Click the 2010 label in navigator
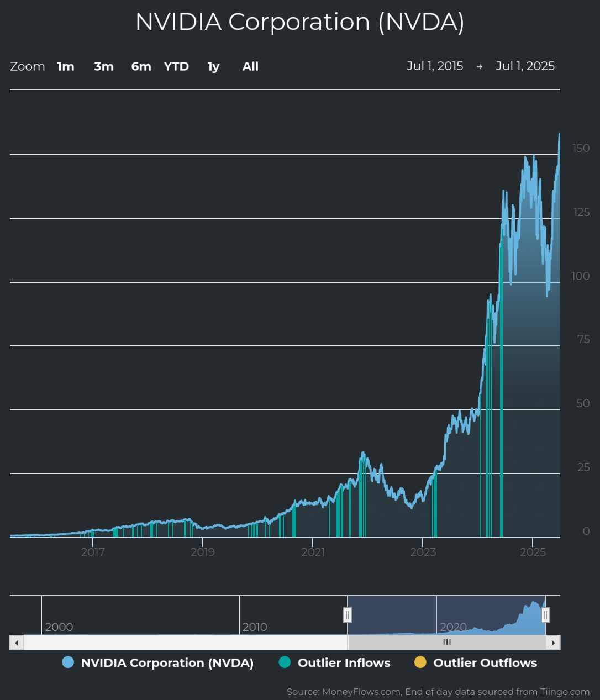This screenshot has height=700, width=600. (x=255, y=627)
